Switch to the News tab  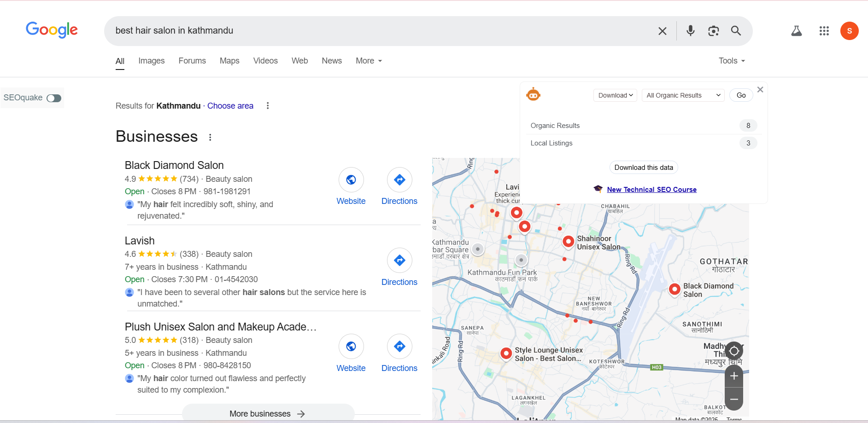point(331,60)
